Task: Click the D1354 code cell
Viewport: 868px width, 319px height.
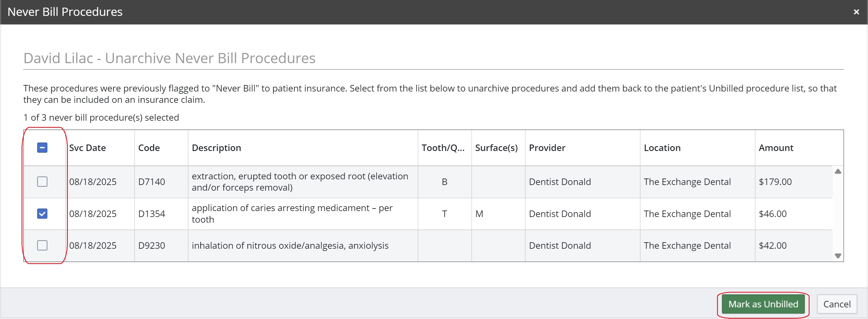Action: 152,214
